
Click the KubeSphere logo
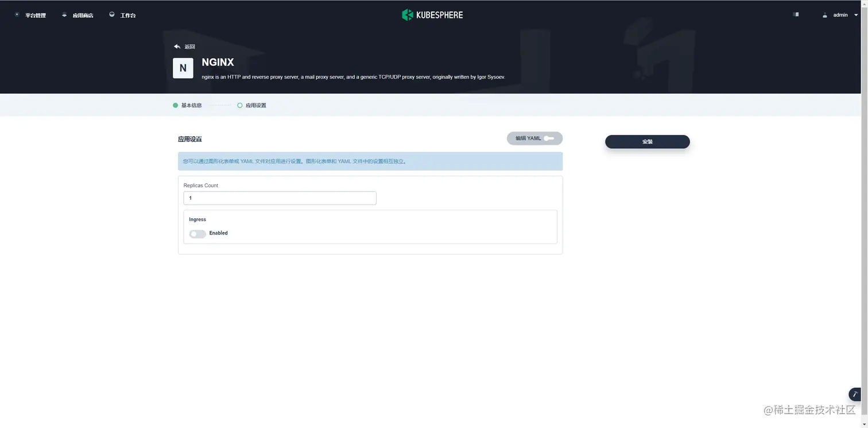click(x=432, y=15)
